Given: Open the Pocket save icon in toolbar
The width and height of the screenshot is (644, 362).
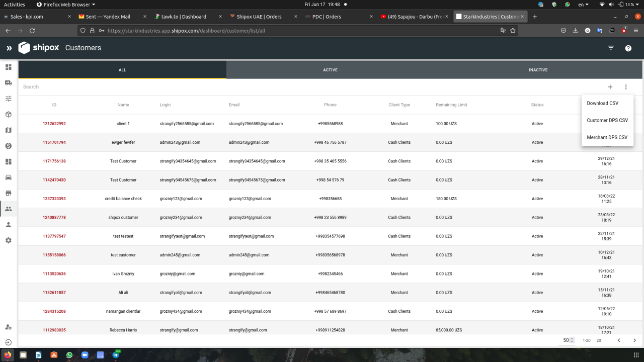Looking at the screenshot, I should 563,31.
